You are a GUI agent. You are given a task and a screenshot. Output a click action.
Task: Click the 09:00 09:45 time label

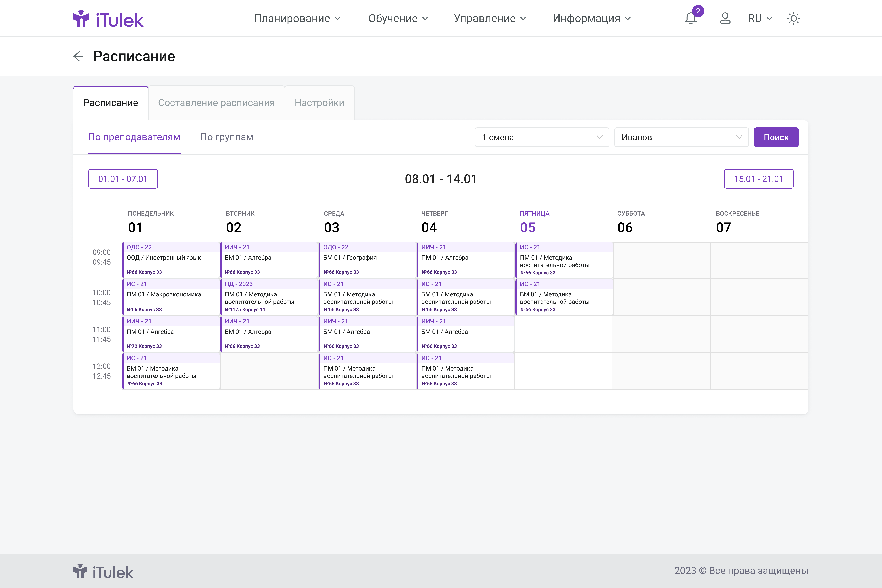[102, 257]
